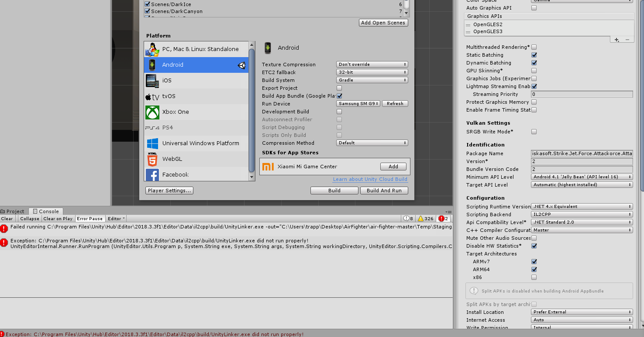Click the tvOS platform icon
Viewport: 644px width, 337px height.
[152, 96]
